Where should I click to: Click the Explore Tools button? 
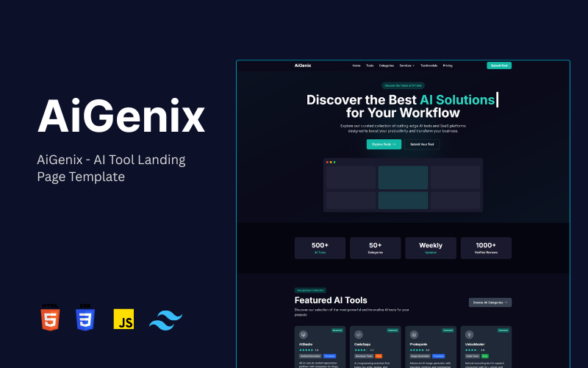[384, 144]
